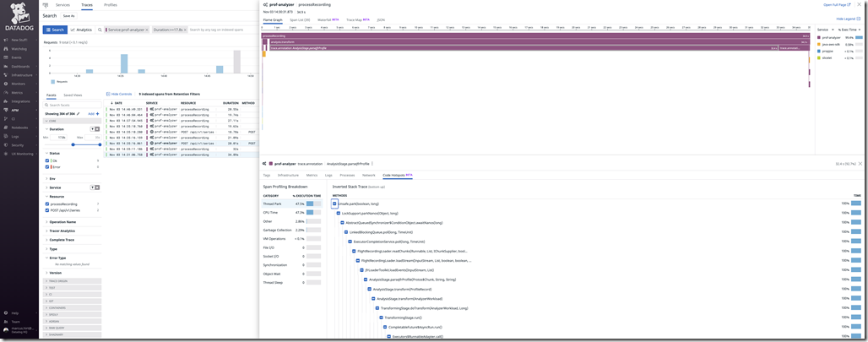Collapse LockSupport.parkNanos stack node
The height and width of the screenshot is (342, 868).
pos(339,214)
